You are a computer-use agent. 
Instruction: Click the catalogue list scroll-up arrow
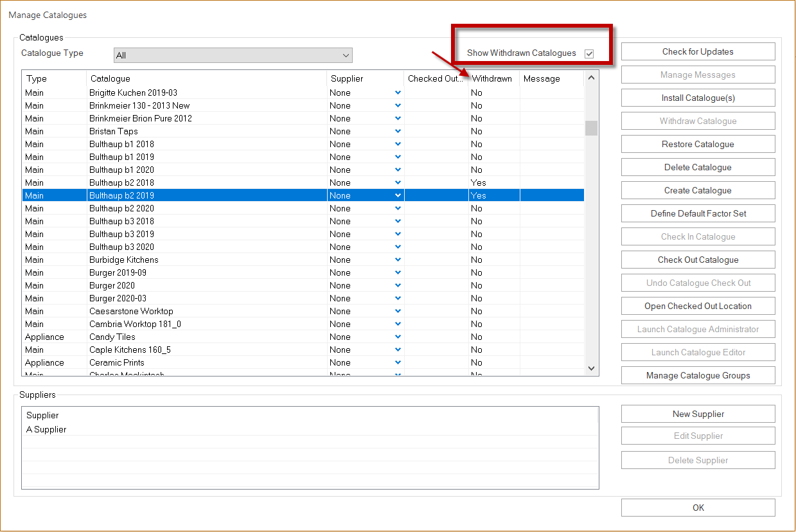point(591,78)
